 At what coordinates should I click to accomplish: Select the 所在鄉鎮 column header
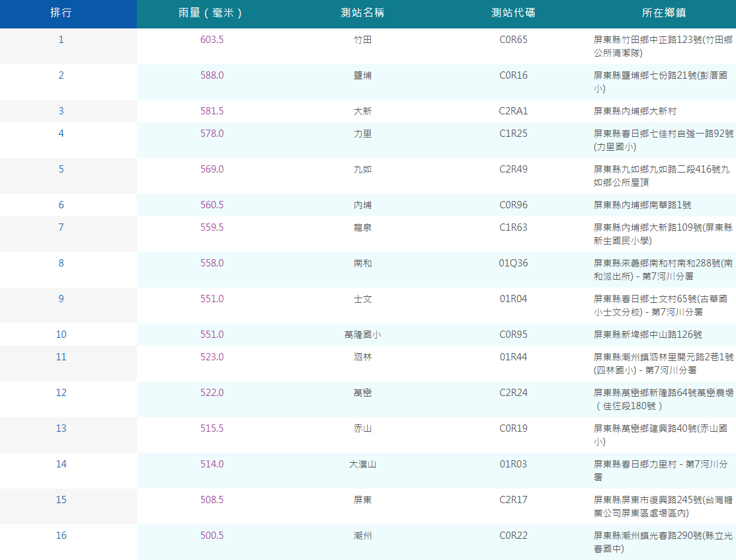pos(664,13)
